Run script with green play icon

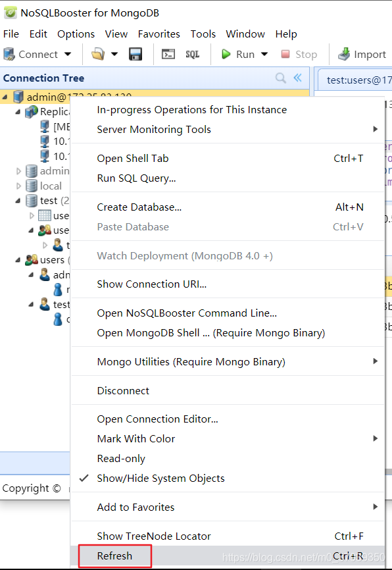point(226,54)
